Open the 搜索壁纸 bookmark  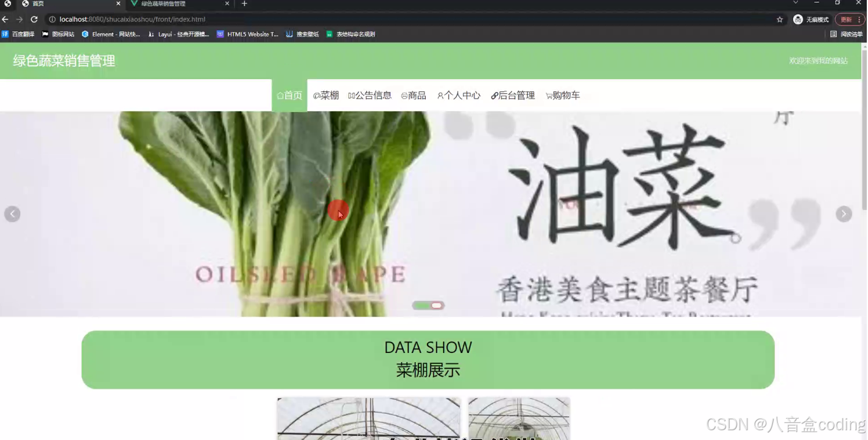coord(303,34)
